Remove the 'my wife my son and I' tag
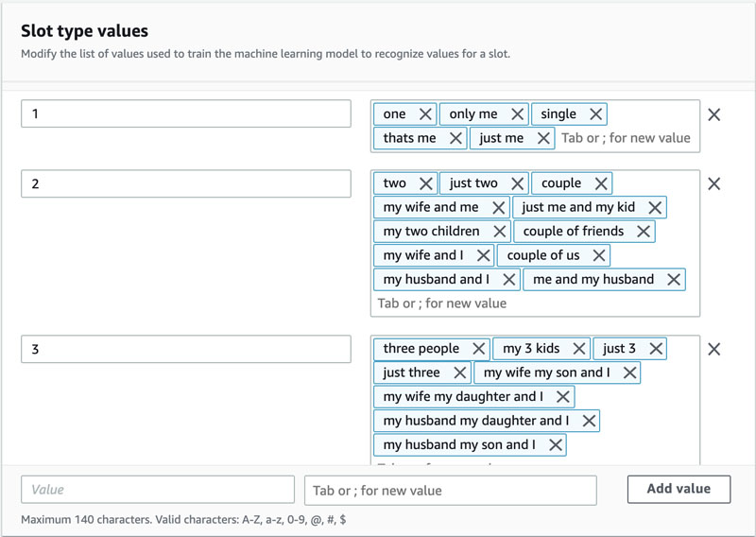Image resolution: width=756 pixels, height=537 pixels. point(629,372)
